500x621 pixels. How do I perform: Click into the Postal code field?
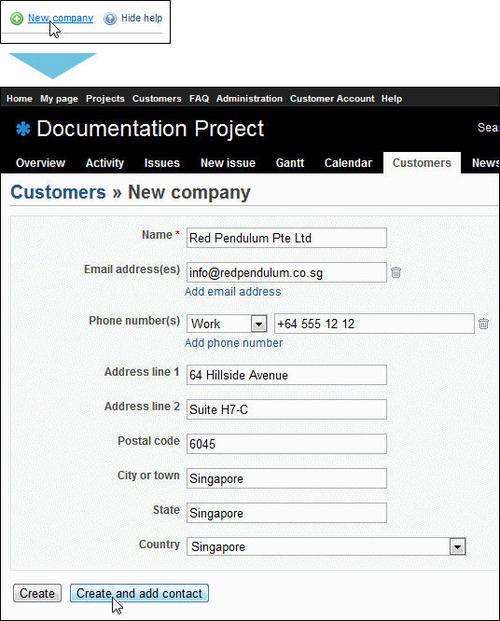286,444
